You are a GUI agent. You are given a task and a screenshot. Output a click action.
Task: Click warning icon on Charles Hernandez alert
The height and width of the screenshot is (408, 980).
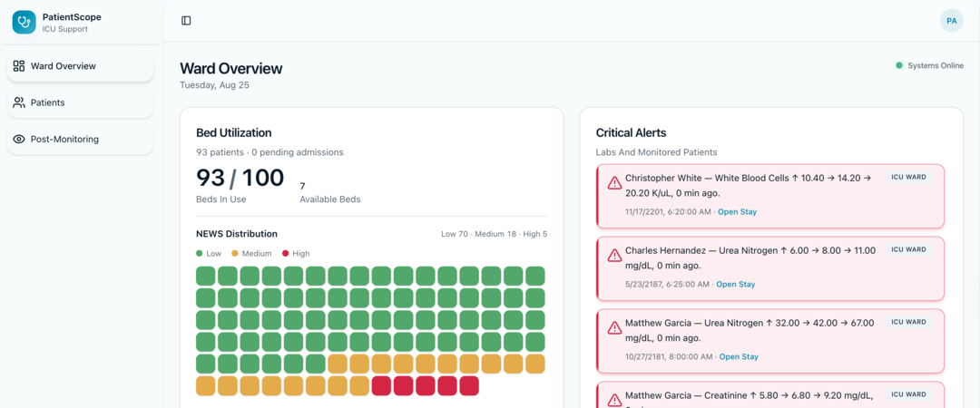pyautogui.click(x=614, y=255)
